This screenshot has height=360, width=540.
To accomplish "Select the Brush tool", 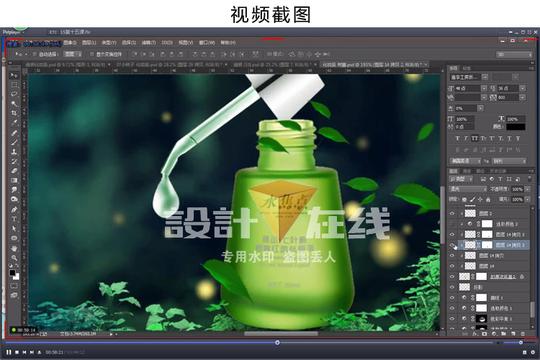I will point(14,142).
